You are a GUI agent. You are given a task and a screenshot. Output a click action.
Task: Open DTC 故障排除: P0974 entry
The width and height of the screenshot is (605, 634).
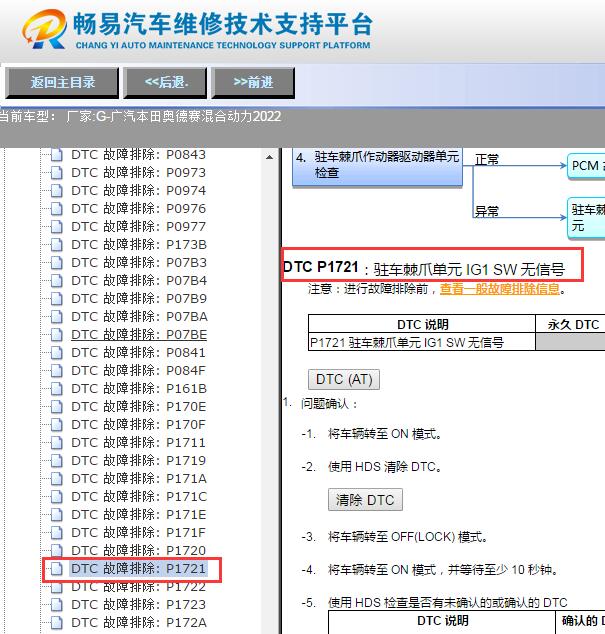click(x=138, y=190)
